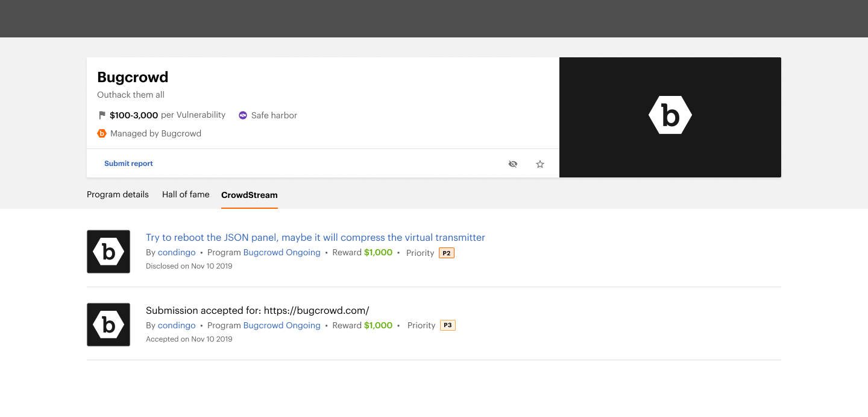Screen dimensions: 868x417
Task: Click the 'Submission accepted for: https://bugcrowd.com/' title
Action: pos(257,310)
